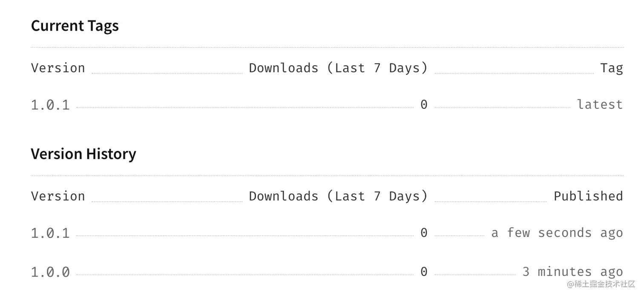Click the "a few seconds ago" publish time

tap(557, 233)
